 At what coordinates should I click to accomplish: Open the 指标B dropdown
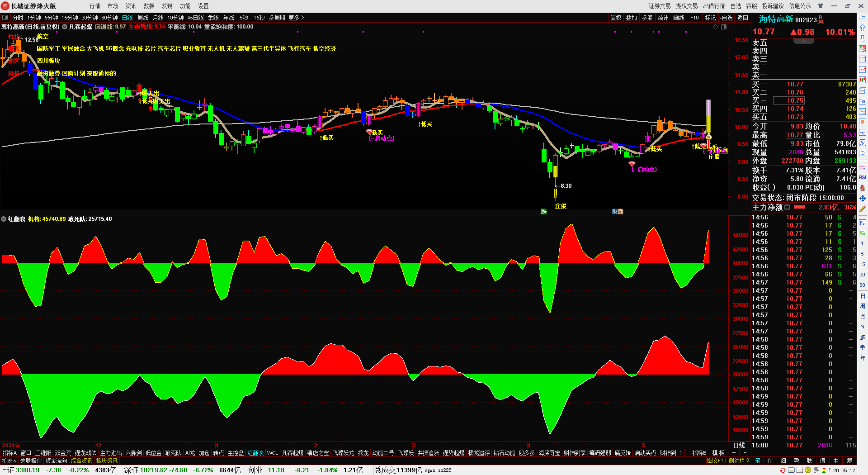click(699, 453)
